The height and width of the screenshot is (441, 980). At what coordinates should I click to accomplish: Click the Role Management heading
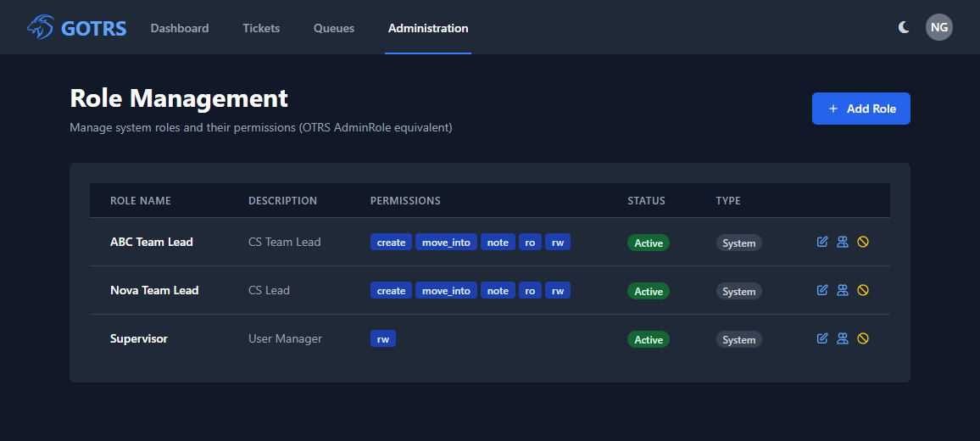point(179,98)
